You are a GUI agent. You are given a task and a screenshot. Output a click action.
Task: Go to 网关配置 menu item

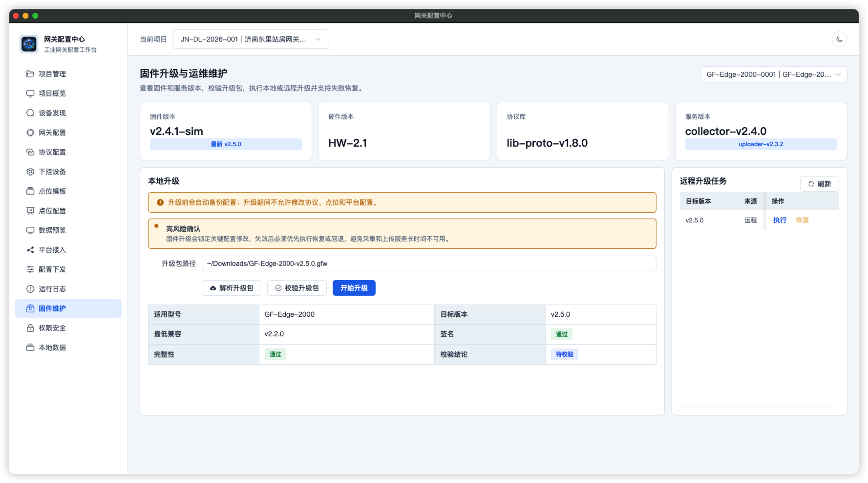click(68, 132)
